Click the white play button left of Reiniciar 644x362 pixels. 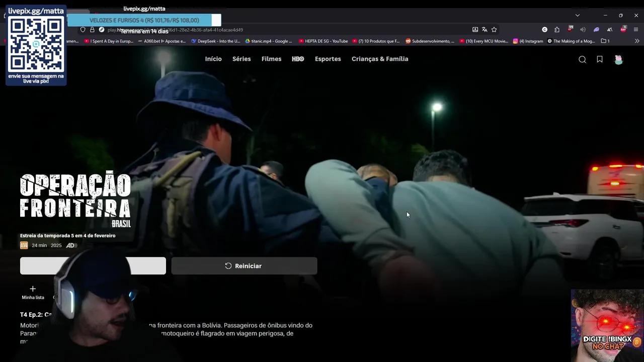coord(93,266)
